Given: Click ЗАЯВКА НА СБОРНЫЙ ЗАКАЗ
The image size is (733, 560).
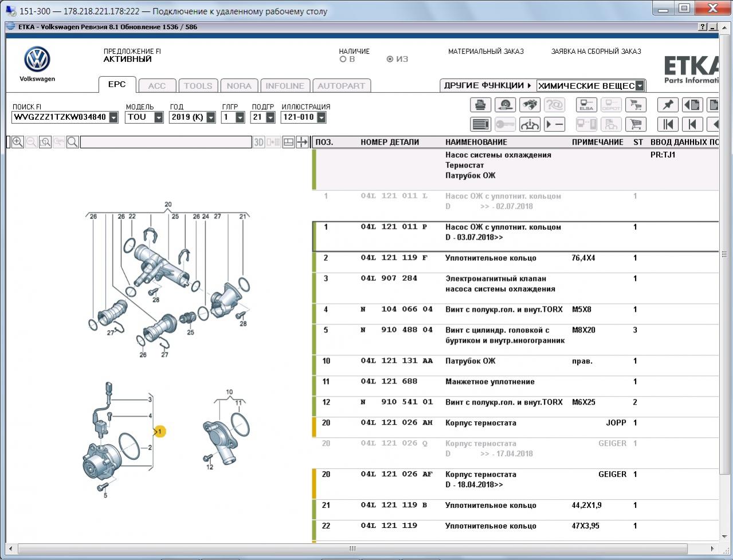Looking at the screenshot, I should tap(596, 52).
